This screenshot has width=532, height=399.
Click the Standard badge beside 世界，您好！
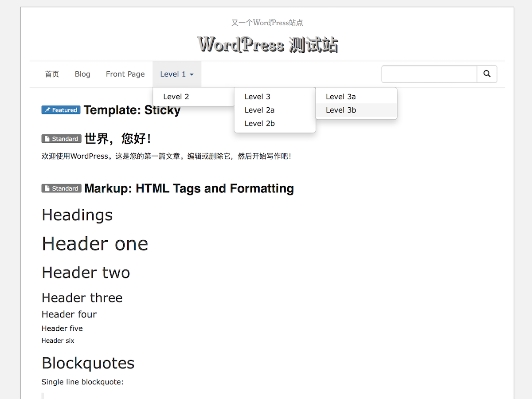[x=61, y=139]
